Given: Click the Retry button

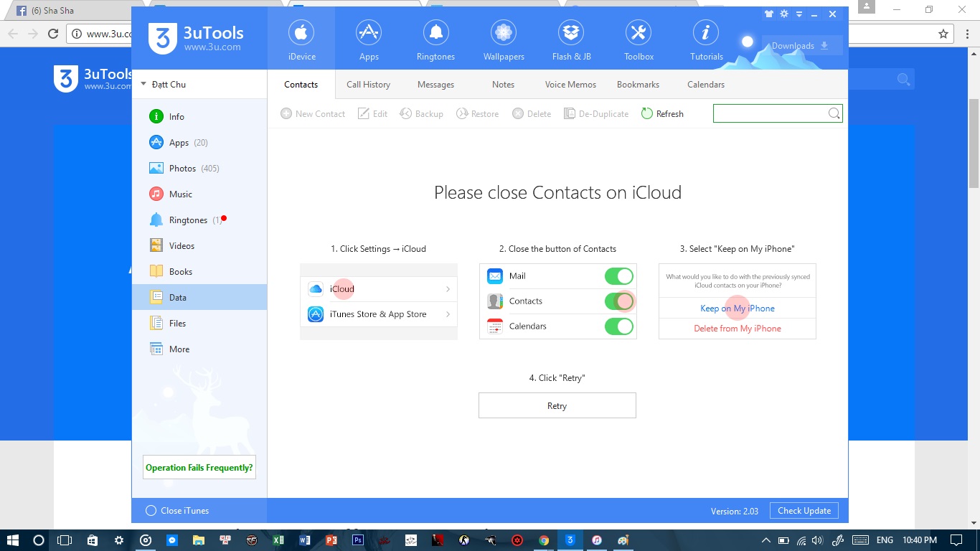Looking at the screenshot, I should click(557, 405).
